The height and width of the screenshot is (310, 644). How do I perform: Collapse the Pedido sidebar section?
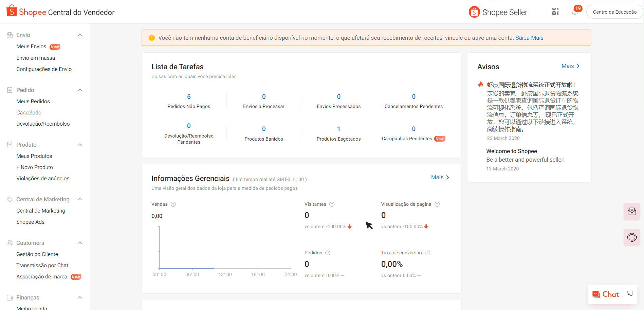[x=80, y=90]
